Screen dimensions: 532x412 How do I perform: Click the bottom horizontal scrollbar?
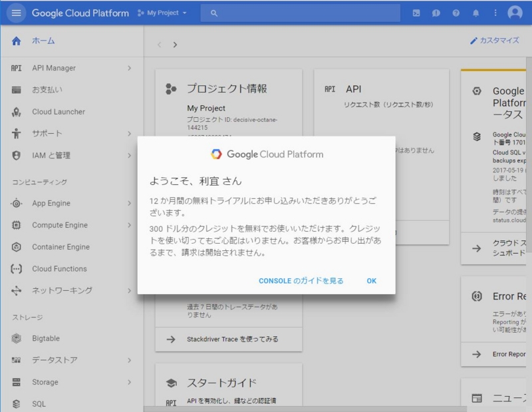(305, 409)
